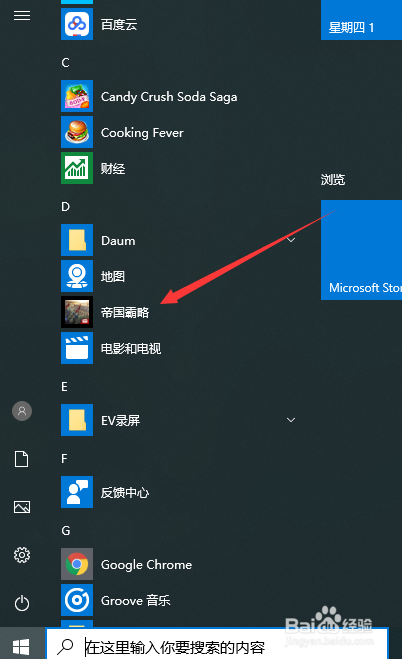Open the Settings gear icon
This screenshot has width=402, height=659.
click(x=22, y=555)
